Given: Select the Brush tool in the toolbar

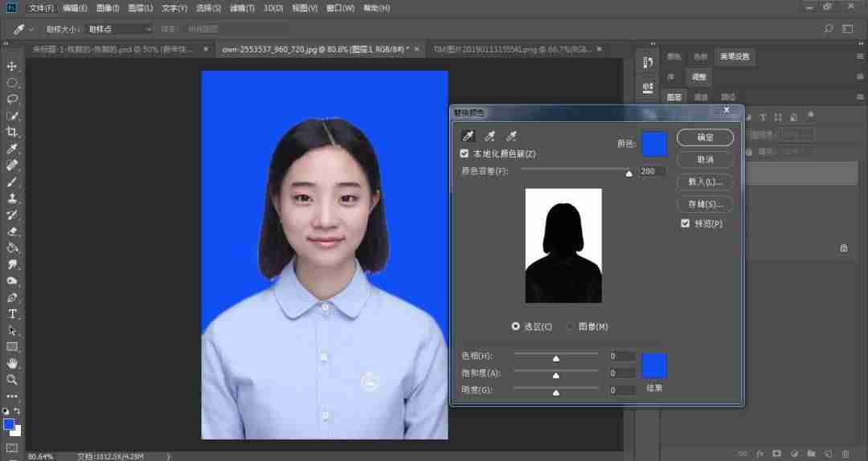Looking at the screenshot, I should pos(11,182).
